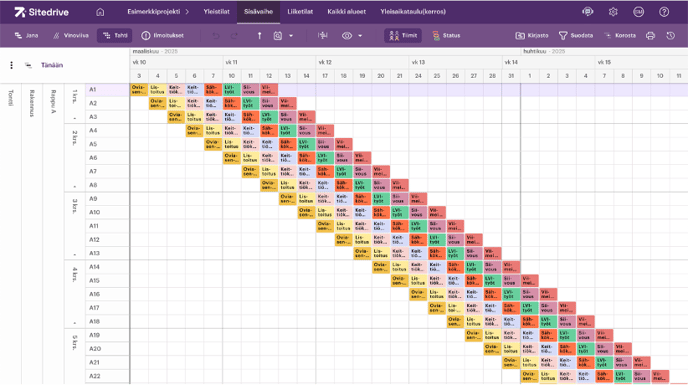Click the undo arrow
This screenshot has width=688, height=385.
click(x=215, y=36)
